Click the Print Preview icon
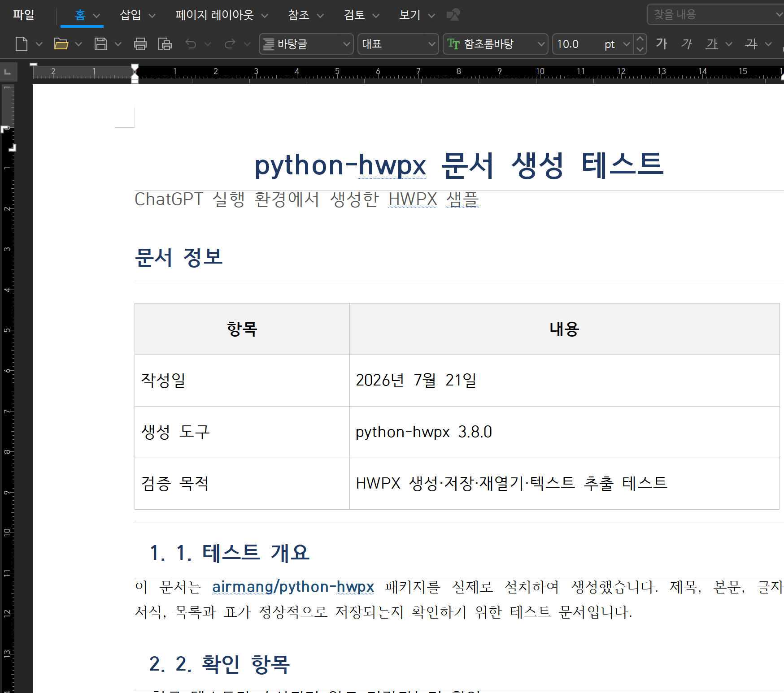Viewport: 784px width, 693px height. [x=165, y=44]
